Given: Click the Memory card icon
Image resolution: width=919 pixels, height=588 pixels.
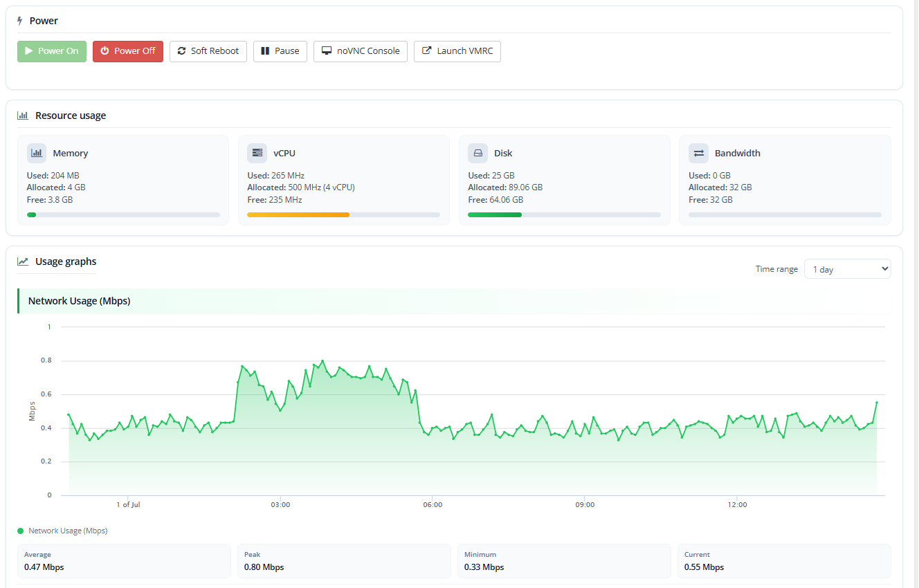Looking at the screenshot, I should point(37,153).
